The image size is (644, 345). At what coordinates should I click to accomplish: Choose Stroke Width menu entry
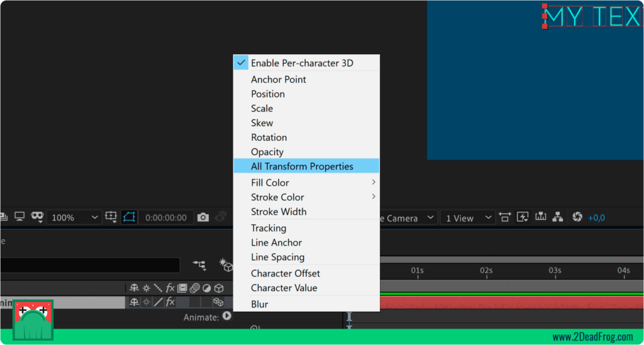click(306, 212)
